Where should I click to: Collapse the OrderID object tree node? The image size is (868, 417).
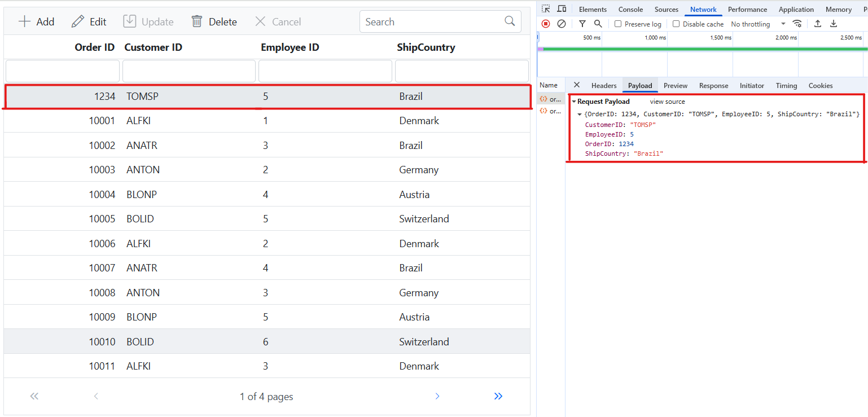580,115
